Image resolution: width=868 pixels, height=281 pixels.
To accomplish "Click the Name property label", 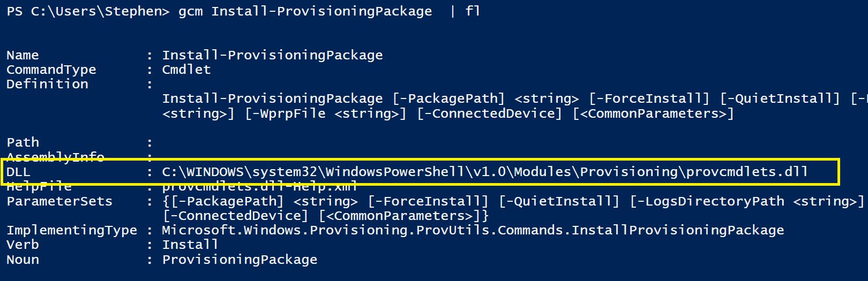I will coord(23,55).
